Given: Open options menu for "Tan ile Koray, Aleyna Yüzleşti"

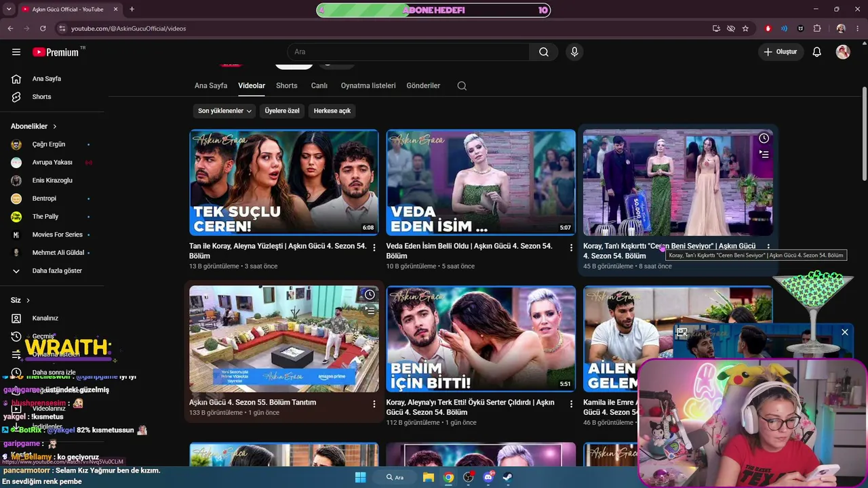Looking at the screenshot, I should click(374, 248).
